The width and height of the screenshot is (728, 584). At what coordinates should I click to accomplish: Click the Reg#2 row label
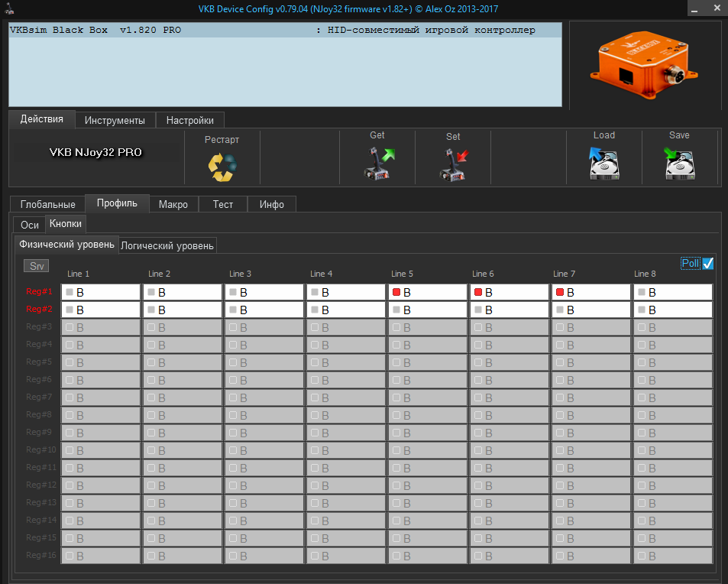coord(39,309)
